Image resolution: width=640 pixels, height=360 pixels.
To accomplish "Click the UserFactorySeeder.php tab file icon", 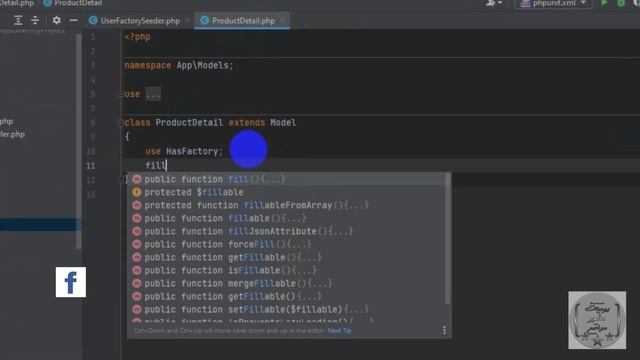I will point(93,20).
